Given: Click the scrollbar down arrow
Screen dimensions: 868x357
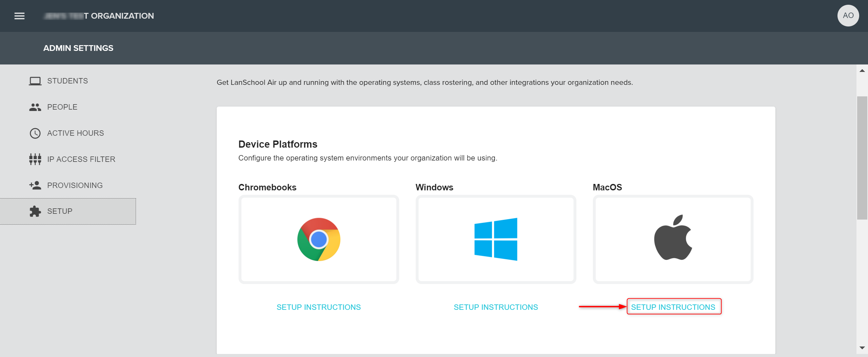Looking at the screenshot, I should pos(862,348).
